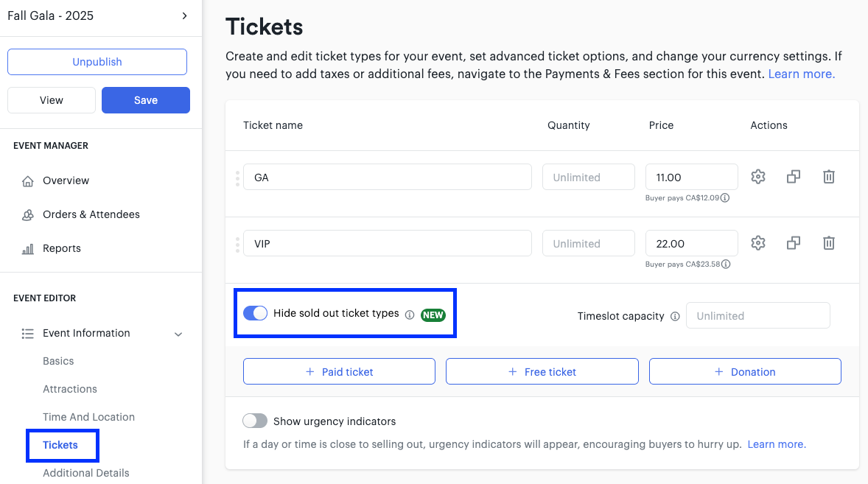Enable show urgency indicators
868x484 pixels.
coord(255,421)
